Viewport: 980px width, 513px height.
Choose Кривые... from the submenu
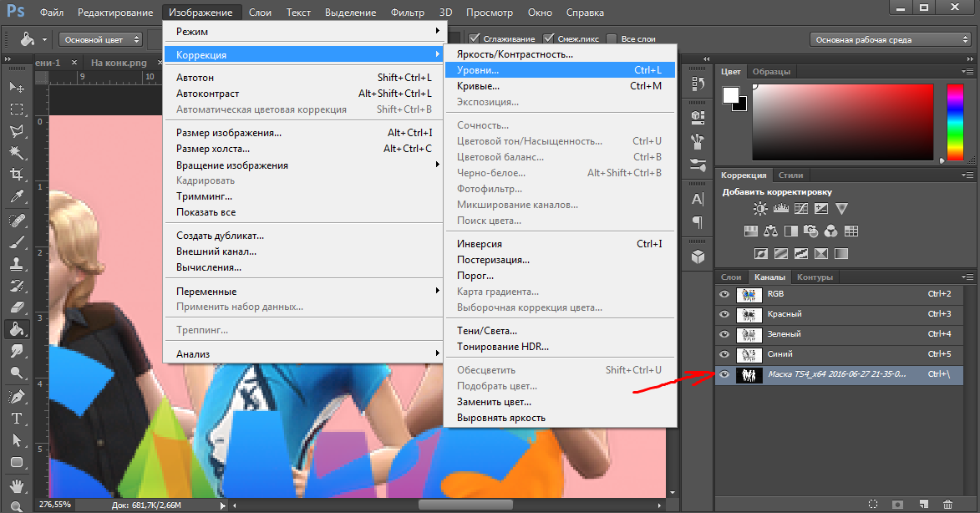pyautogui.click(x=560, y=85)
